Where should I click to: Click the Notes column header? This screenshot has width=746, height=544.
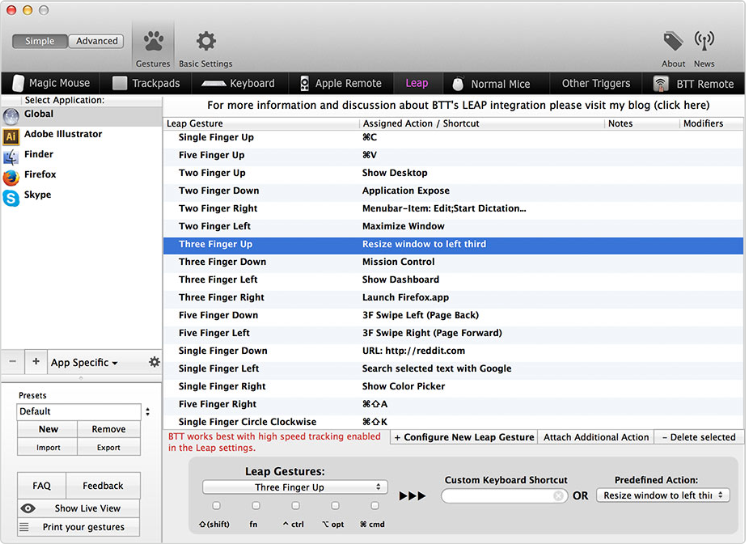point(642,123)
